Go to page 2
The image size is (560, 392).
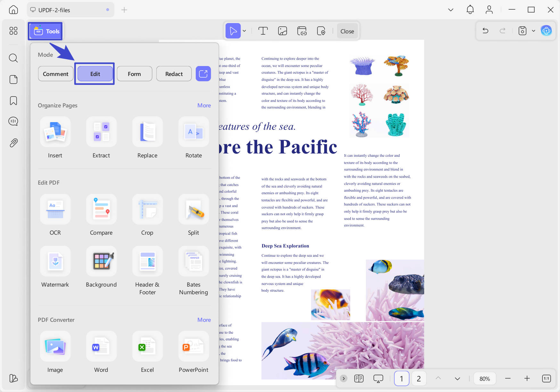419,379
